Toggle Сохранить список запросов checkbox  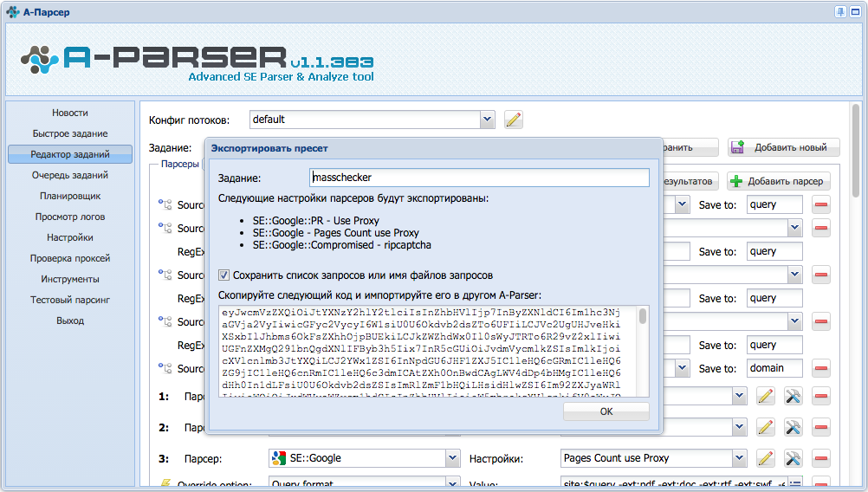click(x=223, y=275)
